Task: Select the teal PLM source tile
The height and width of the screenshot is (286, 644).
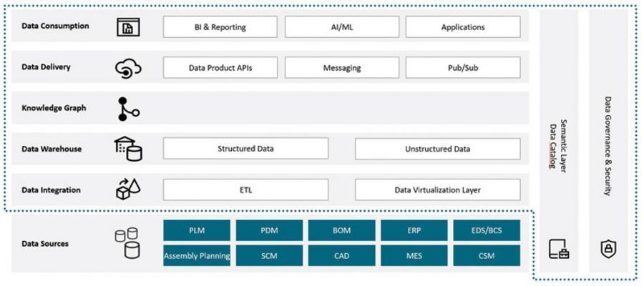Action: (x=197, y=230)
